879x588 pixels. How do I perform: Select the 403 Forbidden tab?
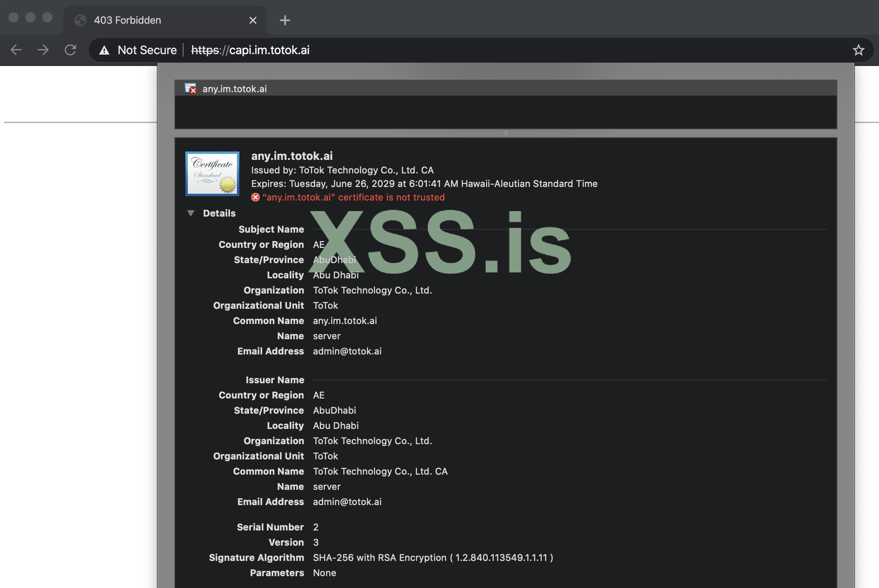coord(127,20)
